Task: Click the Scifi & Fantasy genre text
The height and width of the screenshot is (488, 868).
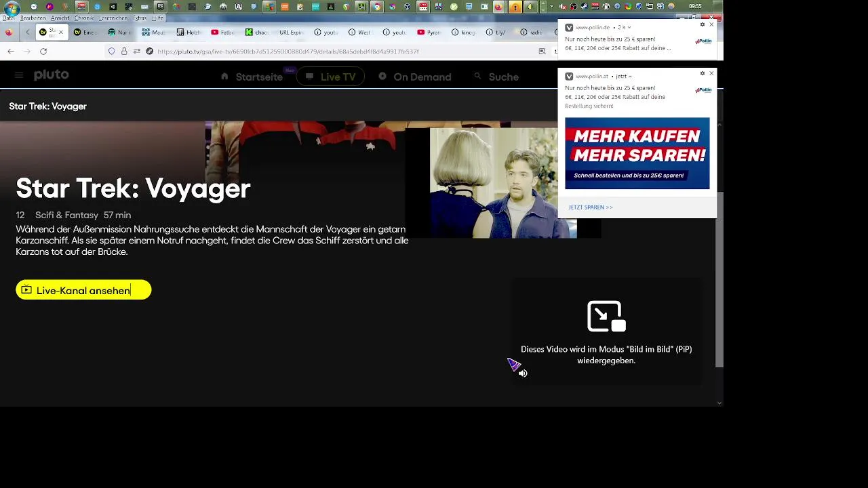Action: click(66, 215)
